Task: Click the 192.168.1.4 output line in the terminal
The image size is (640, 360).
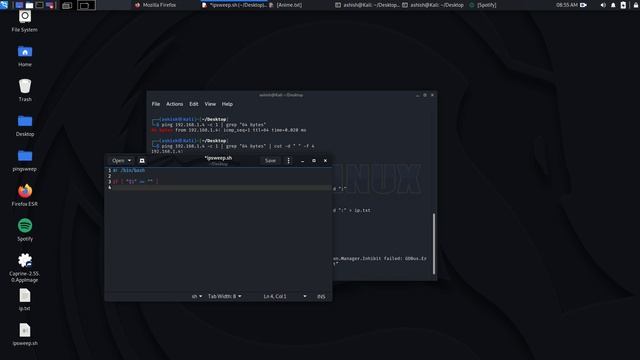Action: coord(167,151)
